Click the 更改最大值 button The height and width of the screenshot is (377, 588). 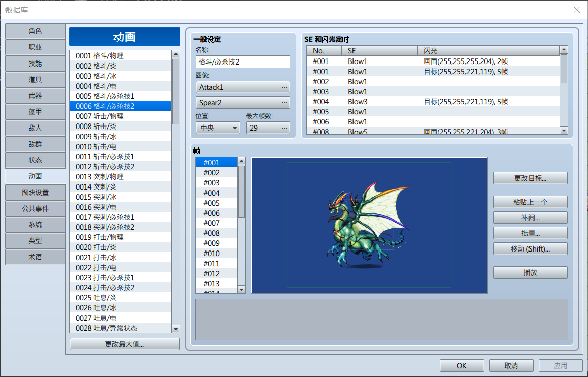click(x=125, y=344)
